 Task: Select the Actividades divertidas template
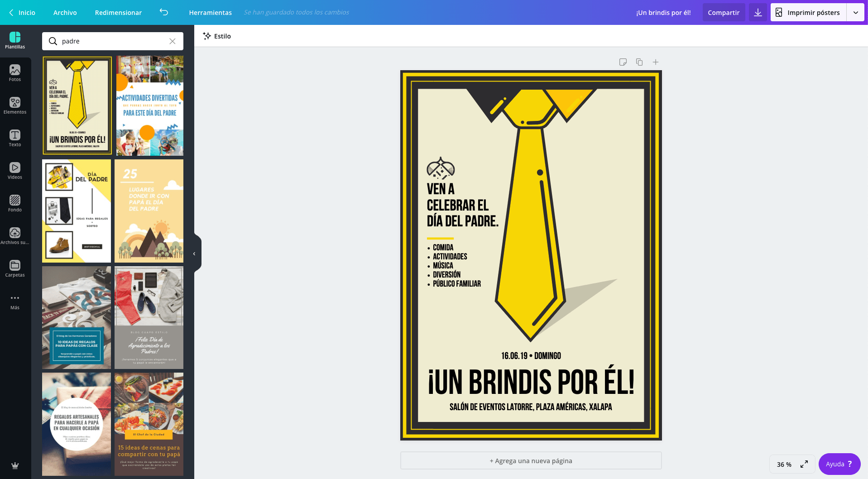[150, 106]
